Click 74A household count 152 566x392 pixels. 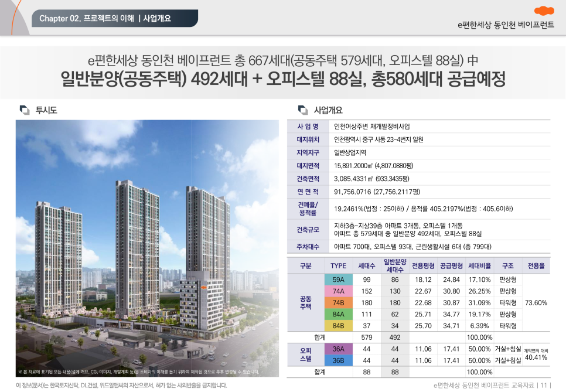click(366, 291)
